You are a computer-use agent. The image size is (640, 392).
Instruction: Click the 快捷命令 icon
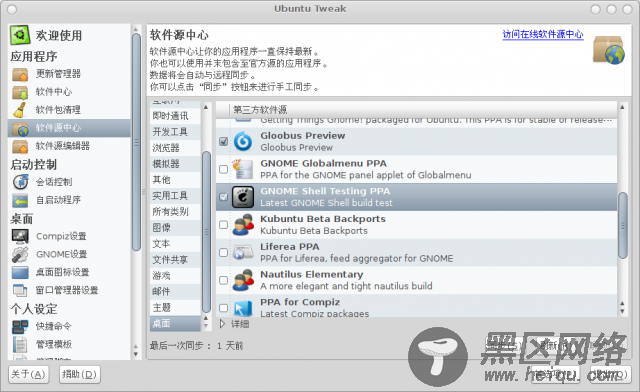tap(20, 326)
